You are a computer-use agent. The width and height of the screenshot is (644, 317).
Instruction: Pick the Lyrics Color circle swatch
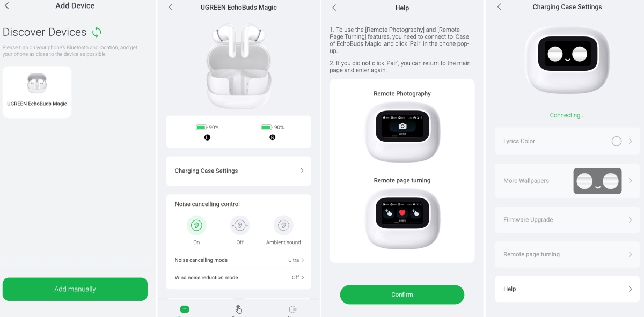pyautogui.click(x=617, y=141)
